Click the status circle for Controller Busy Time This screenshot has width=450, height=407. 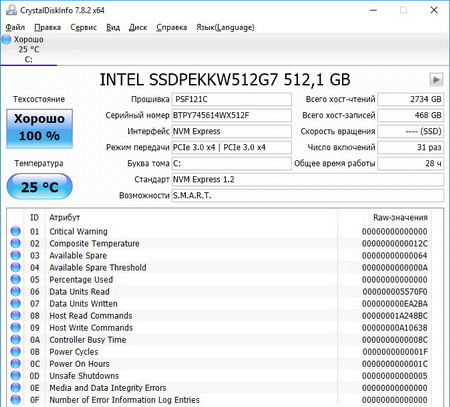[x=16, y=339]
